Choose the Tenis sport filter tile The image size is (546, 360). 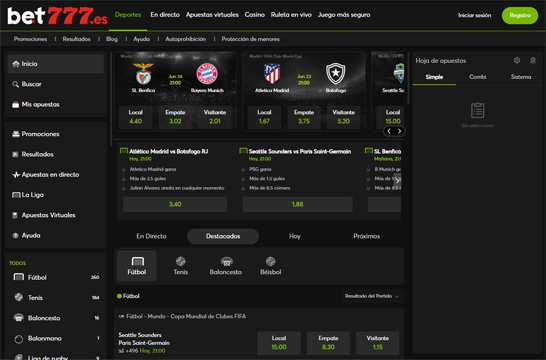point(181,266)
